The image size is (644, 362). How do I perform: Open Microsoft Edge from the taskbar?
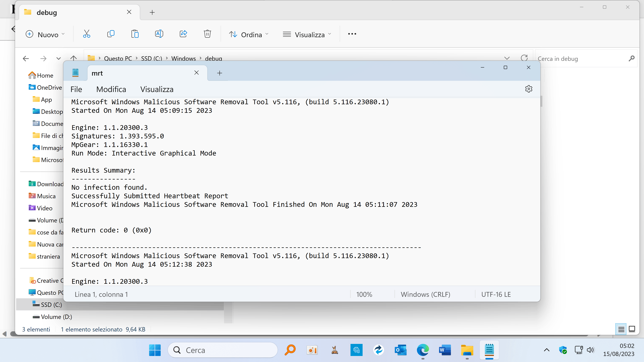(422, 350)
